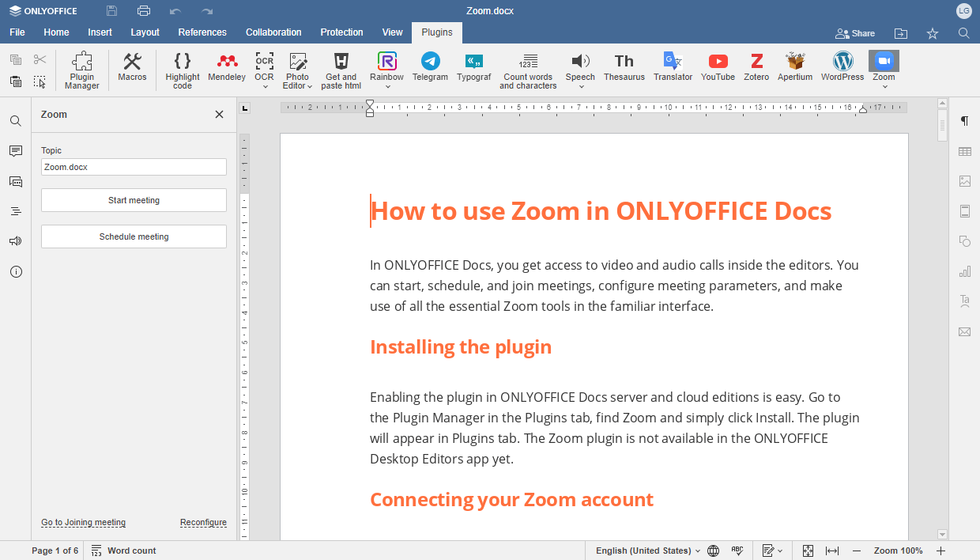Open the YouTube plugin
This screenshot has width=980, height=560.
pyautogui.click(x=718, y=66)
